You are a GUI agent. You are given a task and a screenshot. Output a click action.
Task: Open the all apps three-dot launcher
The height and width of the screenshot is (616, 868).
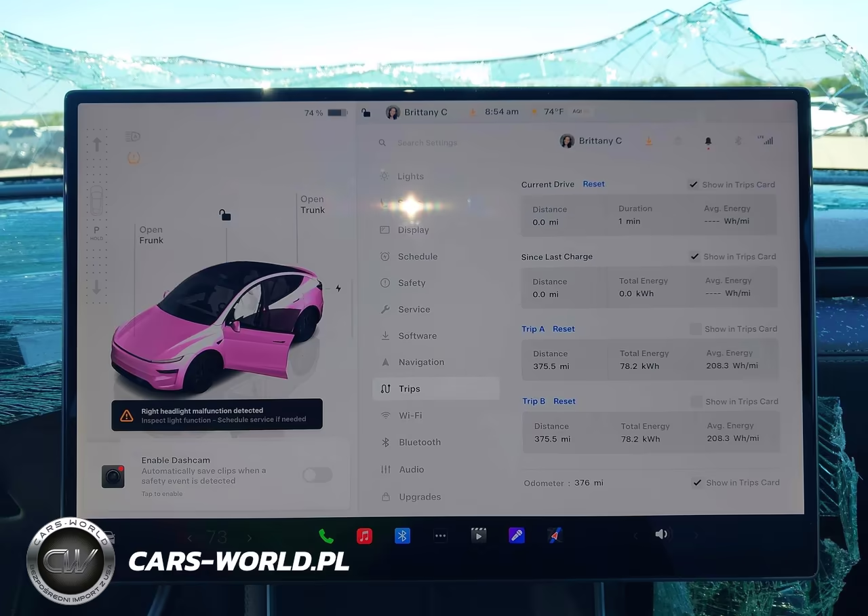coord(440,536)
